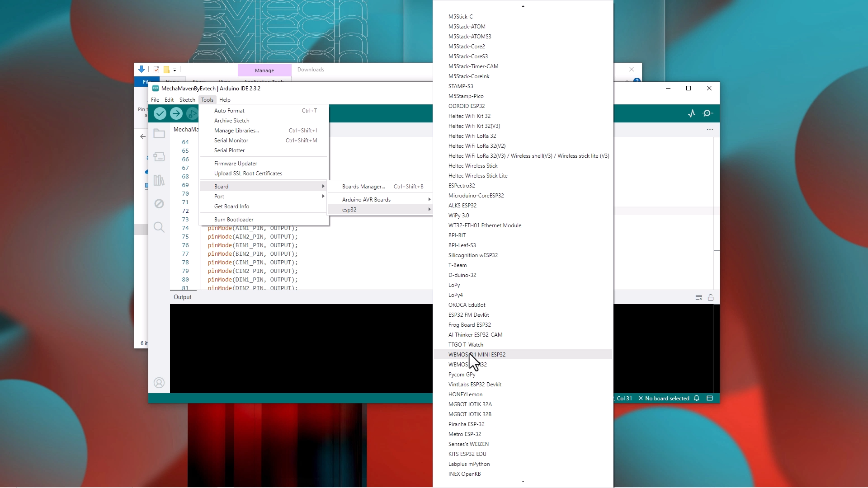The width and height of the screenshot is (868, 488).
Task: Click the back arrow in File Explorer window
Action: (143, 136)
